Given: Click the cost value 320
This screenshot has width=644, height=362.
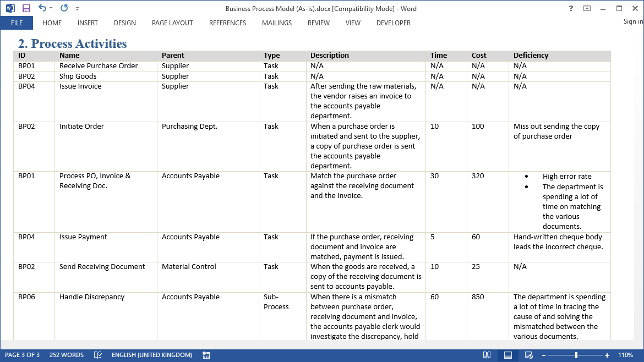Looking at the screenshot, I should tap(478, 176).
